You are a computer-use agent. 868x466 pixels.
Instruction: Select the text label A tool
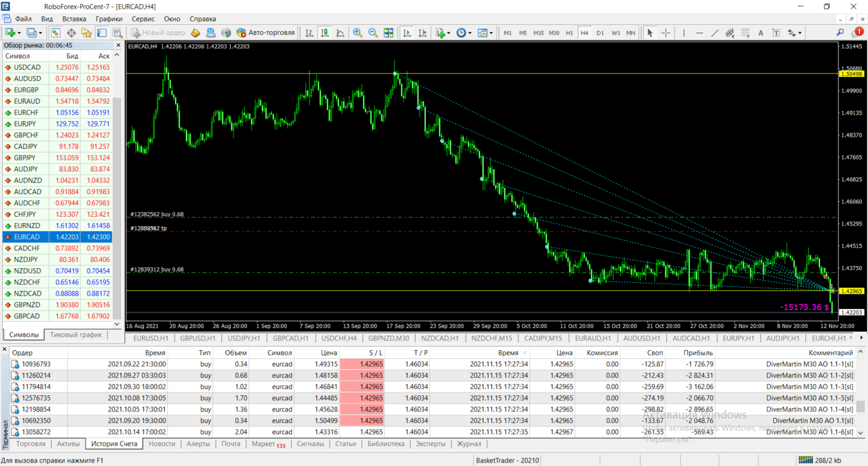[x=760, y=32]
